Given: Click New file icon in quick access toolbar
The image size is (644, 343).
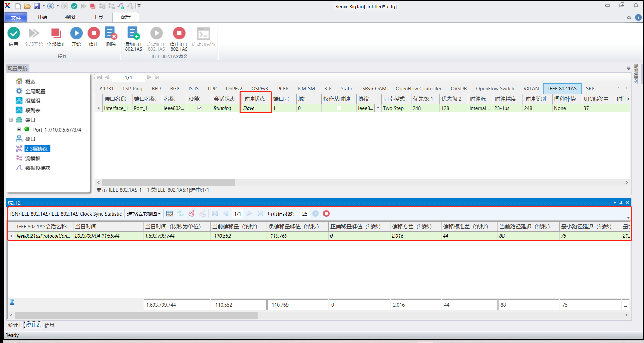Looking at the screenshot, I should (x=18, y=6).
